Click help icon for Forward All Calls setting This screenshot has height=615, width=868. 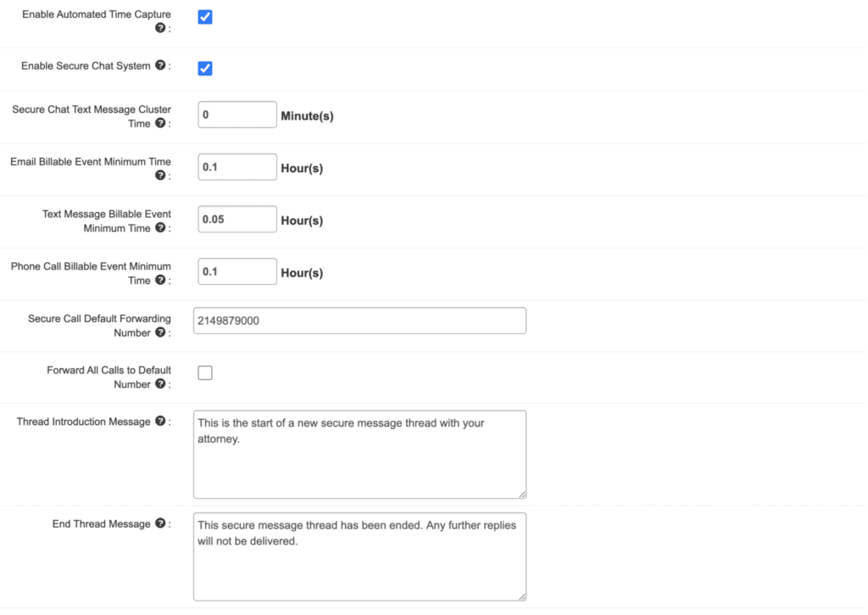(160, 384)
